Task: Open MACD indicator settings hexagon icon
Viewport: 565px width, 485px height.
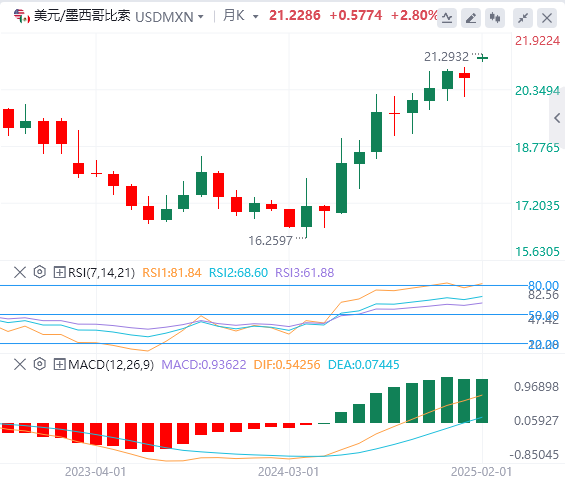Action: pos(40,364)
